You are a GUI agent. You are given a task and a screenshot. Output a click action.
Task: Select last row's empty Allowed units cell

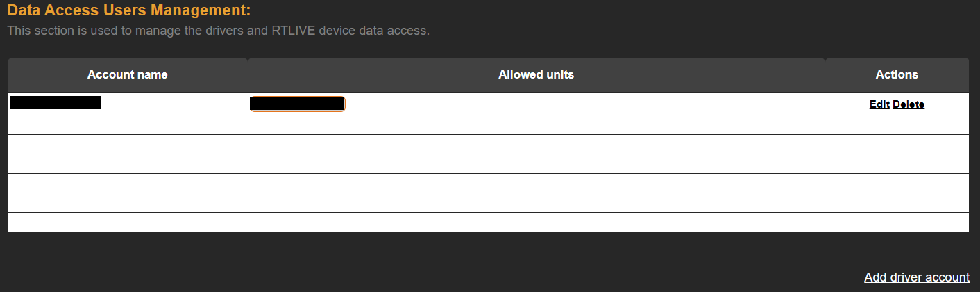pos(536,222)
